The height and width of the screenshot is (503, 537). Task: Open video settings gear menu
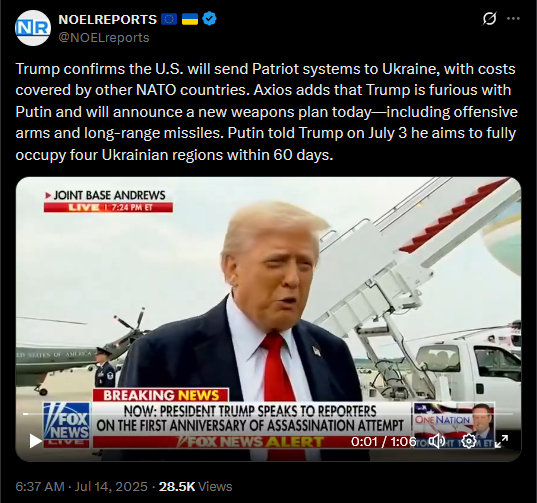469,441
